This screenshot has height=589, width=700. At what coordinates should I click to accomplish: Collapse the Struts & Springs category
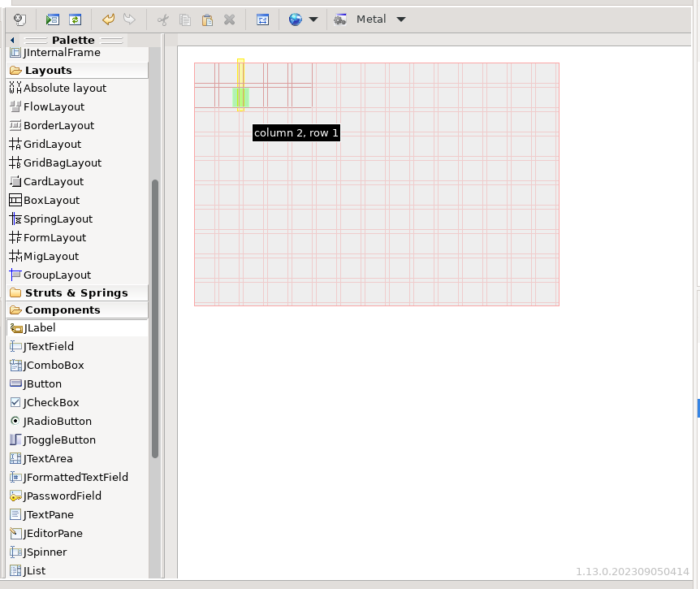pyautogui.click(x=76, y=292)
